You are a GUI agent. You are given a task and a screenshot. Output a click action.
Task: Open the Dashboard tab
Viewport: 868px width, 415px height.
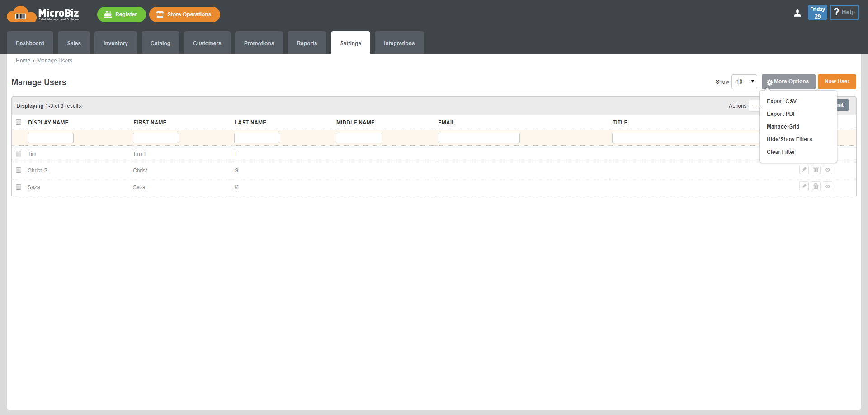[x=30, y=43]
